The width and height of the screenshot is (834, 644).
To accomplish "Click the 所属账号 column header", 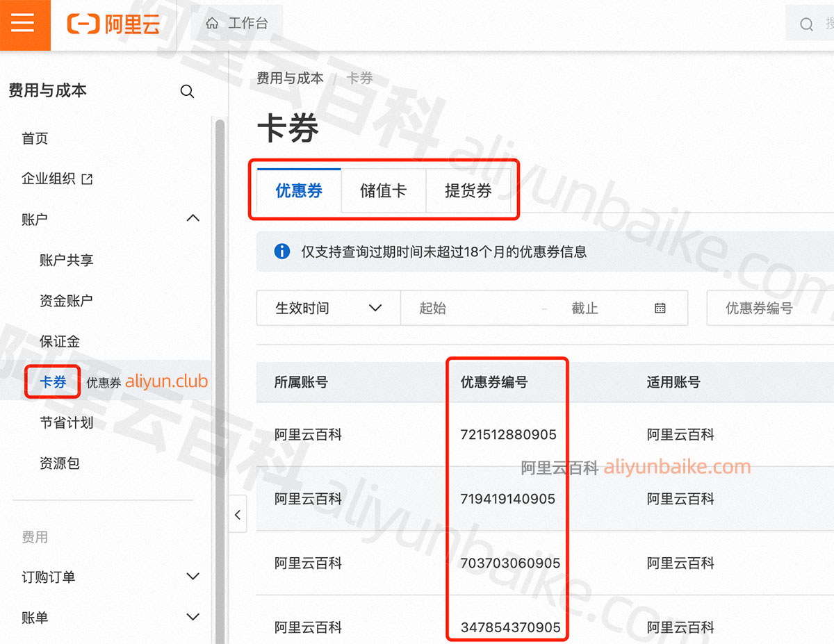I will pos(301,382).
